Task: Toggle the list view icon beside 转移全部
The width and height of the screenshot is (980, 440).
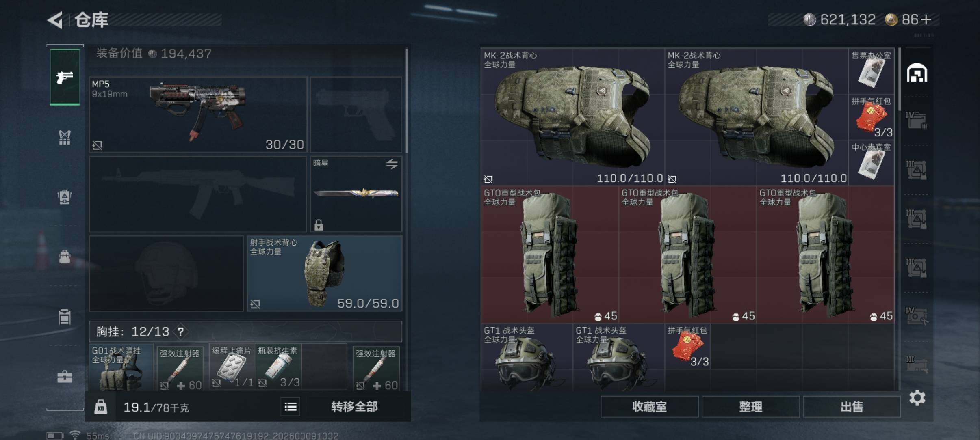Action: [x=291, y=407]
